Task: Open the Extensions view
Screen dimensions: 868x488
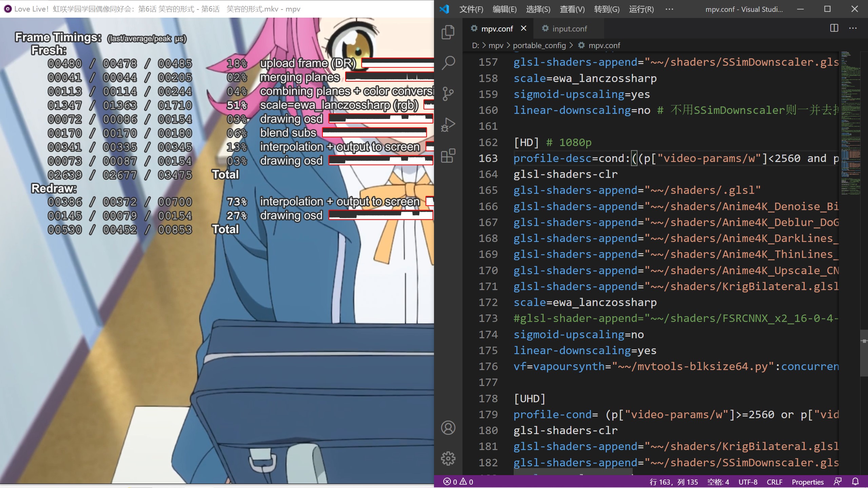Action: tap(448, 156)
